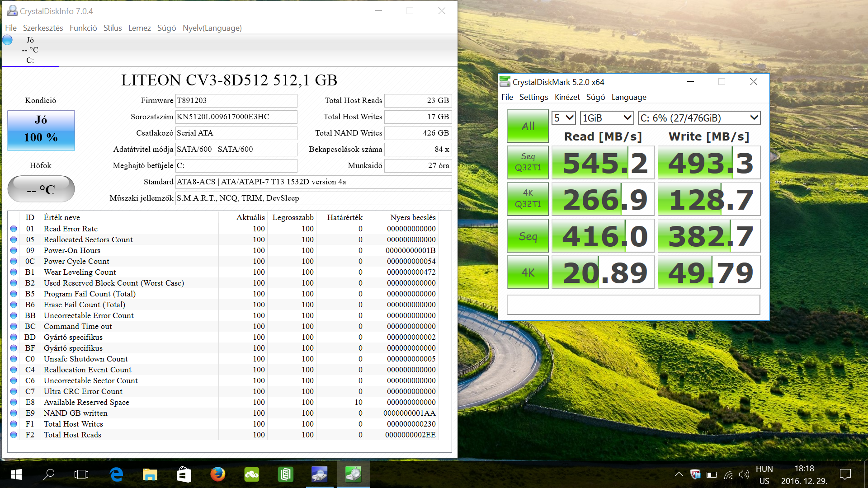Screen dimensions: 868x488
Task: Click the 4K write result 49.79
Action: [x=709, y=272]
